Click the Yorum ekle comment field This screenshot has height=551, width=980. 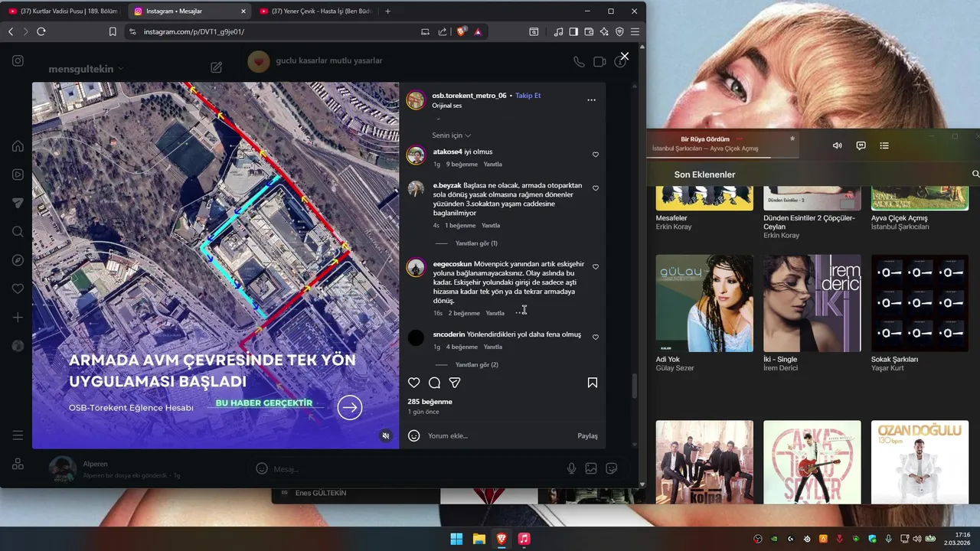click(498, 435)
